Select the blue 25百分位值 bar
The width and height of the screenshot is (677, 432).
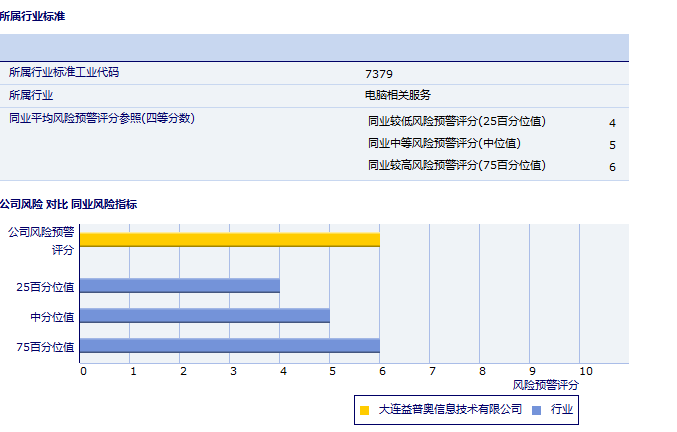click(x=179, y=286)
